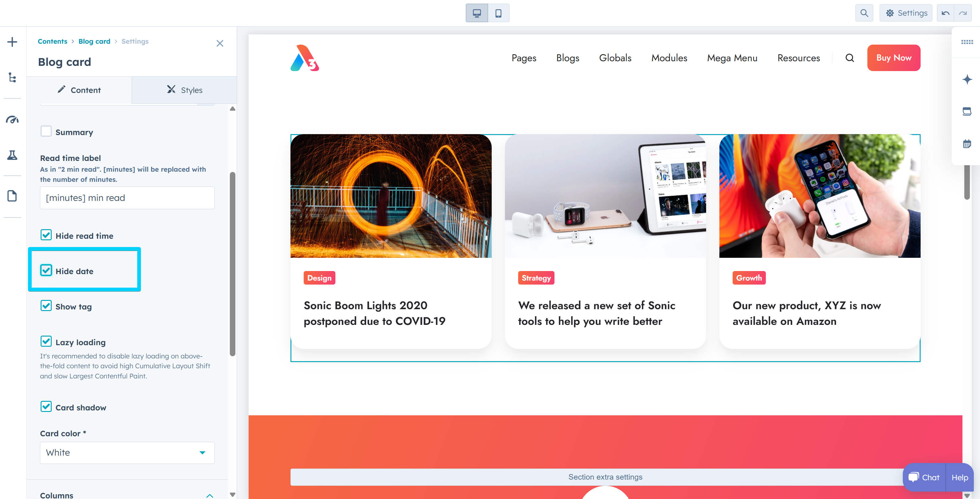Toggle the Card shadow checkbox
The width and height of the screenshot is (980, 499).
(x=46, y=407)
